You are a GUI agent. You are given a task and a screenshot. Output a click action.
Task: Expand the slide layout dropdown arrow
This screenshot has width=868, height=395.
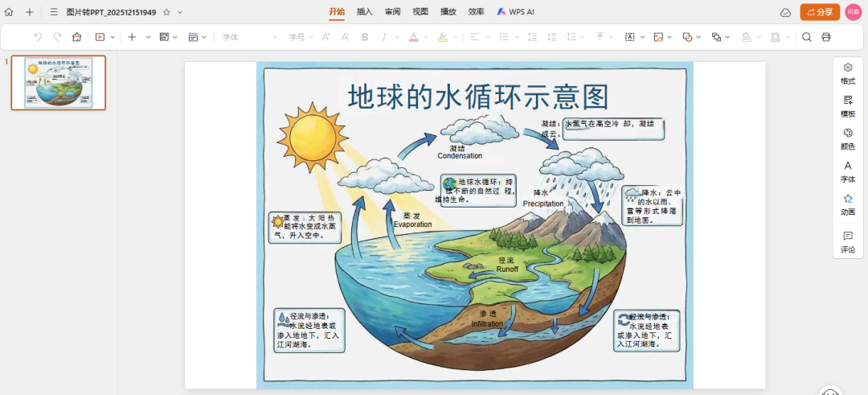coord(175,37)
